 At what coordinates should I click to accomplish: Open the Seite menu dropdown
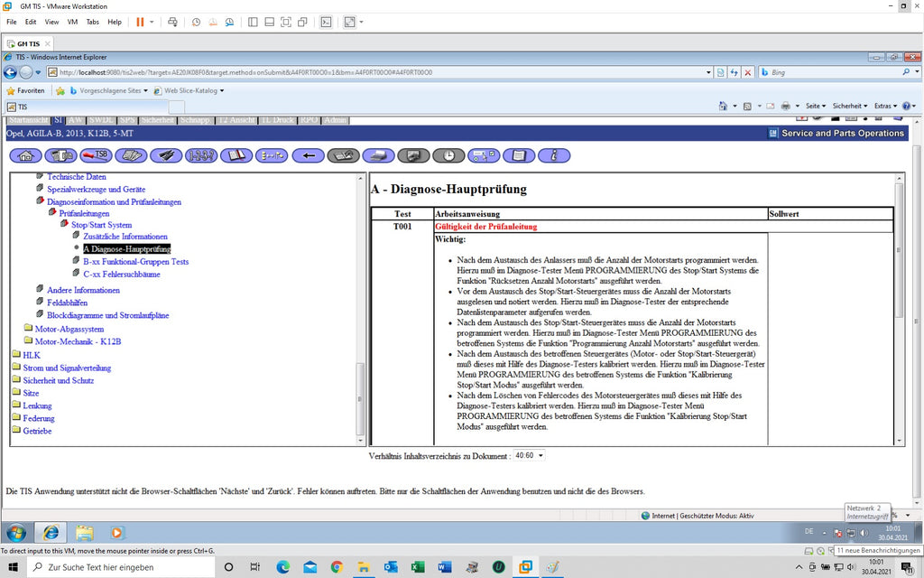click(816, 107)
